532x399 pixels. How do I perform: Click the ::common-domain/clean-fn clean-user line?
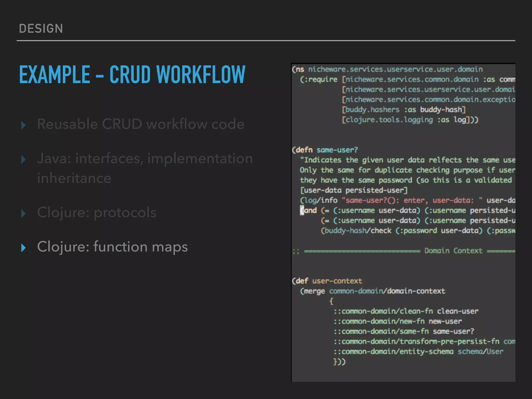tap(406, 311)
